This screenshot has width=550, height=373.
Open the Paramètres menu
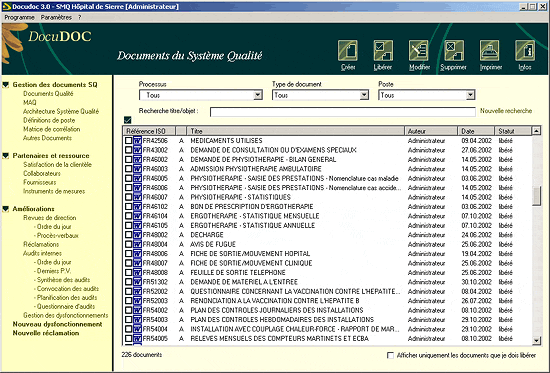coord(56,17)
